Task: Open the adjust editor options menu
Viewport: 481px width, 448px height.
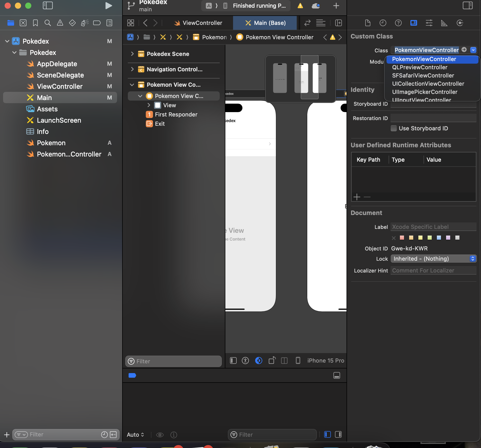Action: (x=321, y=23)
